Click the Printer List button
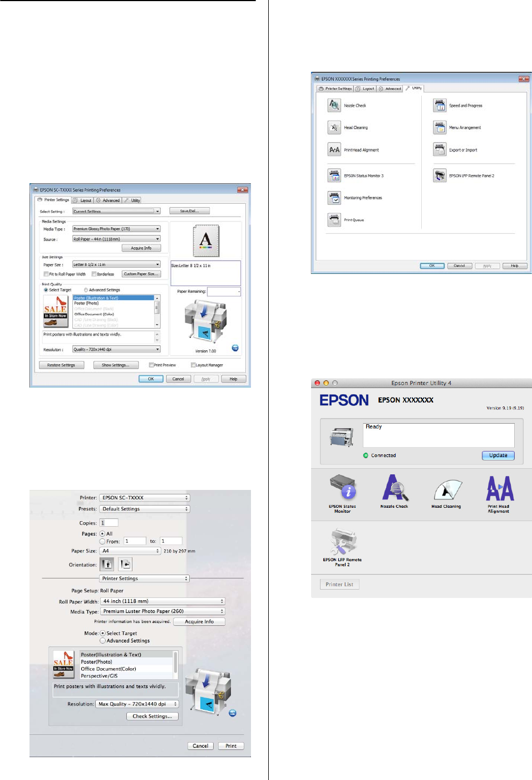 [x=339, y=584]
